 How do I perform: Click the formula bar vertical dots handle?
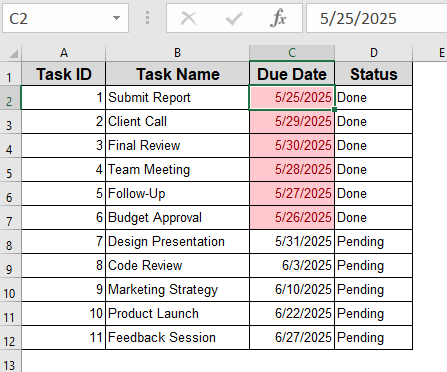point(147,18)
